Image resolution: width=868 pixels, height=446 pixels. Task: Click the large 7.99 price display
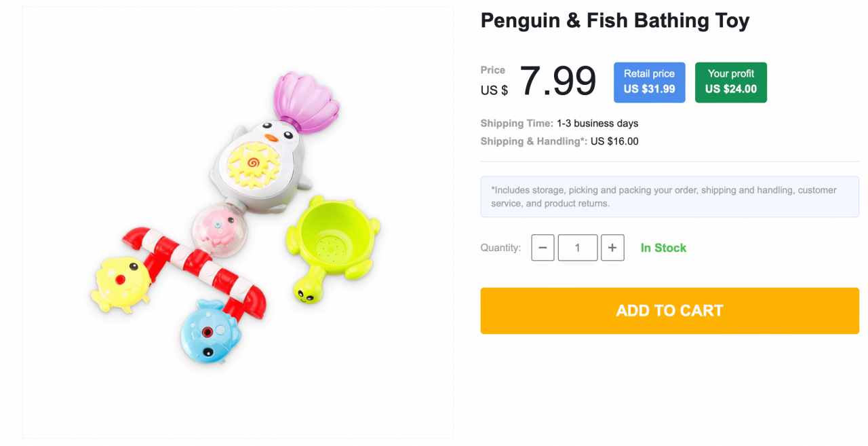coord(557,81)
